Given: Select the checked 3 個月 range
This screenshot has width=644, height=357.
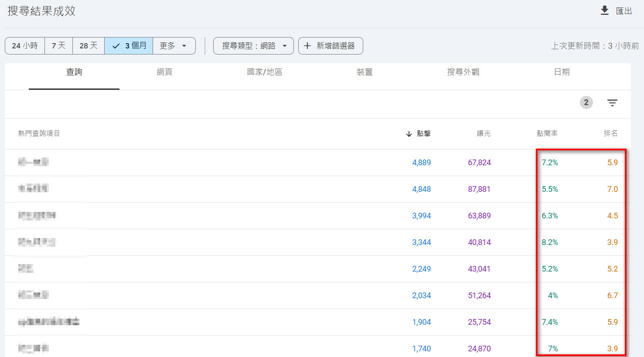Looking at the screenshot, I should click(129, 46).
